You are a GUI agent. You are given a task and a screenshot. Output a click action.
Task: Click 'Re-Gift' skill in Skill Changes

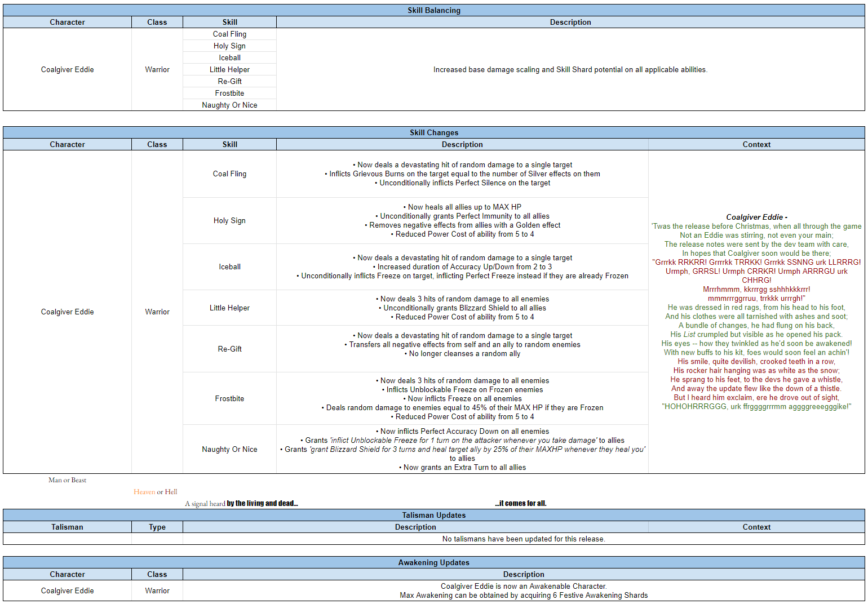point(229,349)
